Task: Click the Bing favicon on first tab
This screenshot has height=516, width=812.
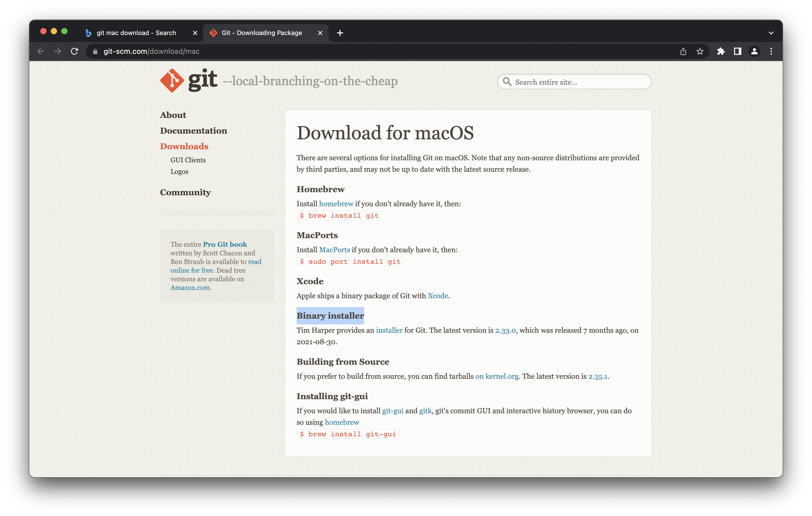Action: tap(88, 33)
